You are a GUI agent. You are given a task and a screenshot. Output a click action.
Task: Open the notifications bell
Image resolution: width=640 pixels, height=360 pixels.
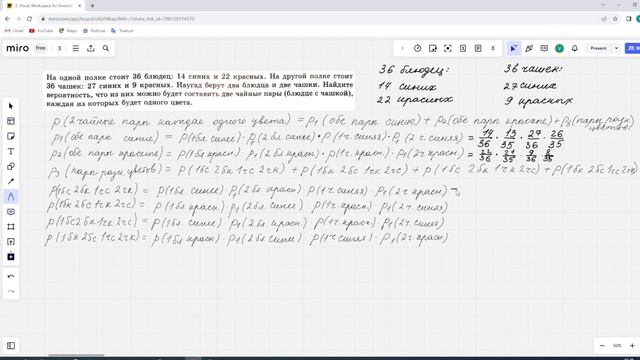(x=575, y=48)
